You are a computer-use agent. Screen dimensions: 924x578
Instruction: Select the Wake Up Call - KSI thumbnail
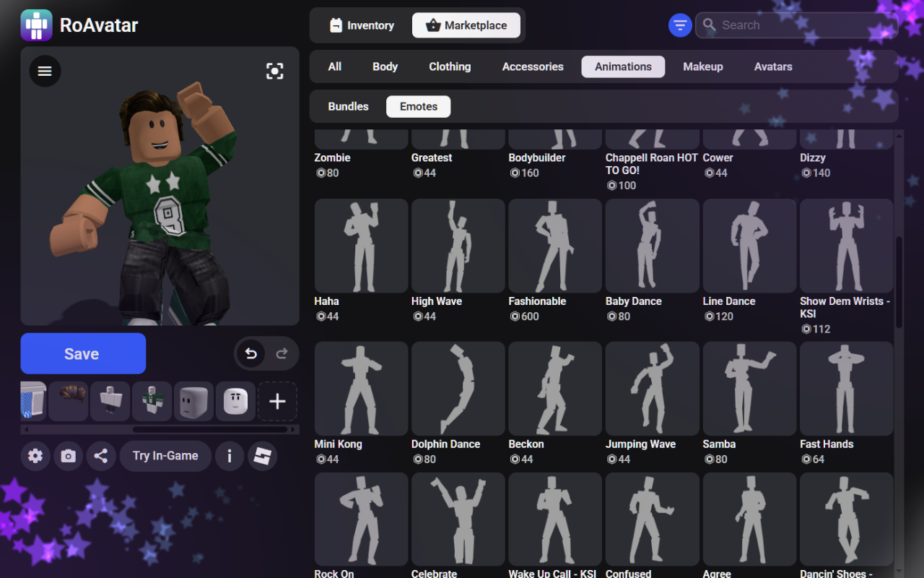[555, 519]
